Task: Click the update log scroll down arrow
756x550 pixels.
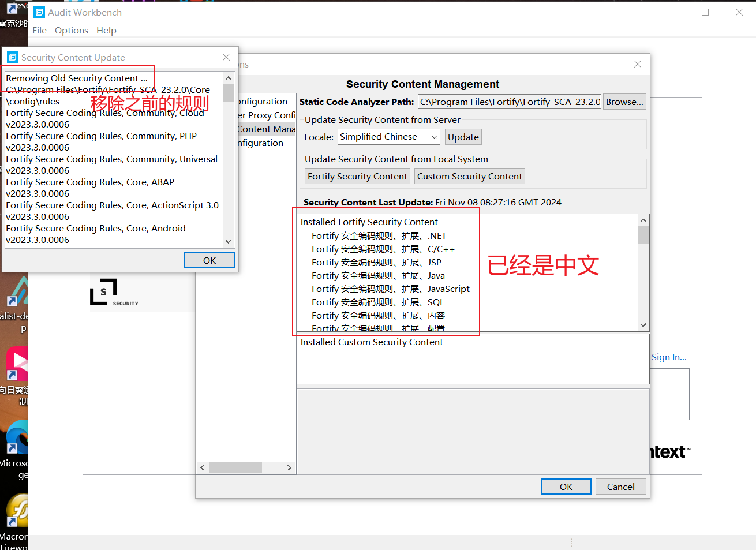Action: coord(229,241)
